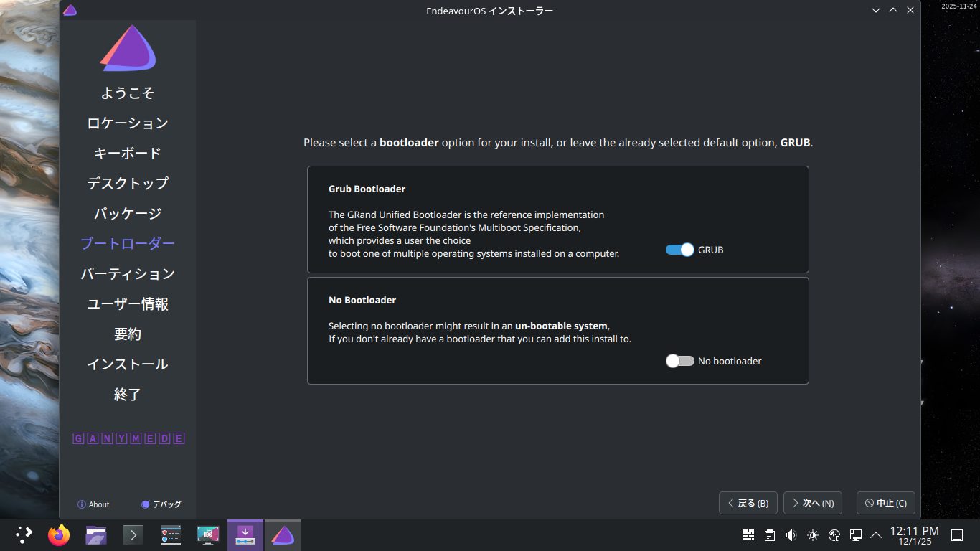
Task: Click the No Bootloader heading
Action: tap(362, 300)
